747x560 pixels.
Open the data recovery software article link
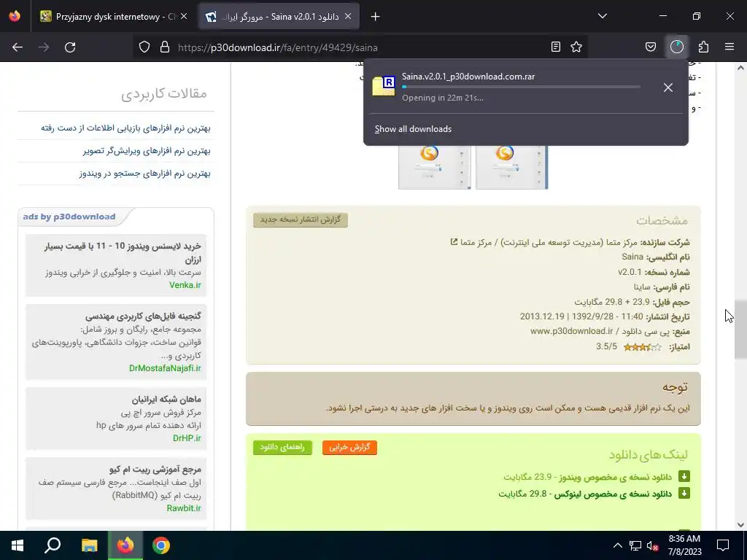[x=125, y=128]
